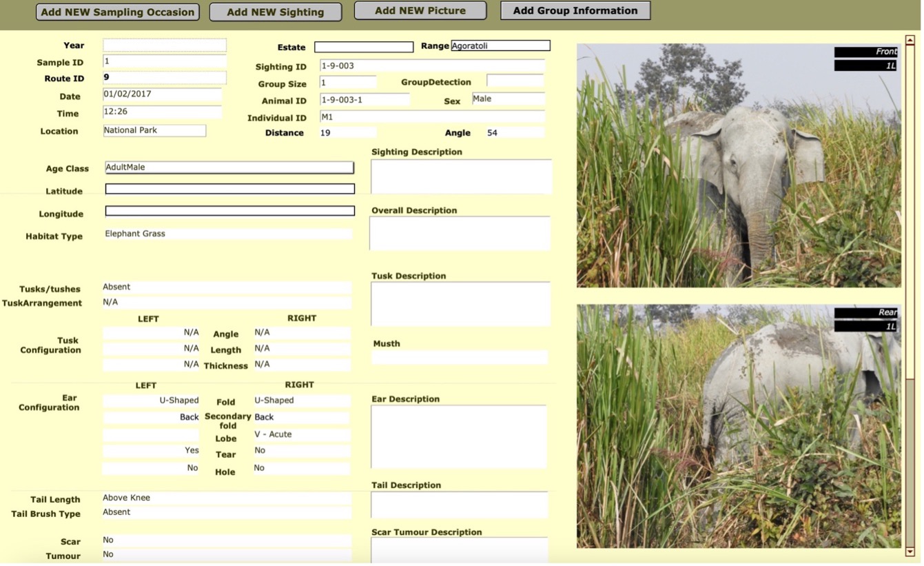Screen dimensions: 924x566
Task: Open the Add Group Information form
Action: [575, 10]
